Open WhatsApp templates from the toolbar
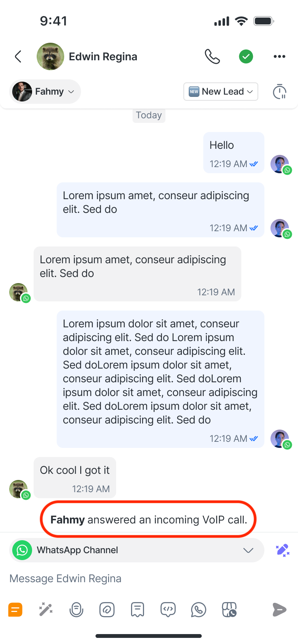This screenshot has width=298, height=644. coord(199,610)
